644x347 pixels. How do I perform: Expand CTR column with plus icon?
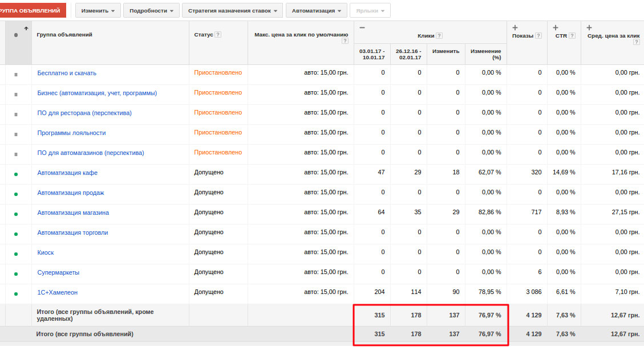[555, 27]
